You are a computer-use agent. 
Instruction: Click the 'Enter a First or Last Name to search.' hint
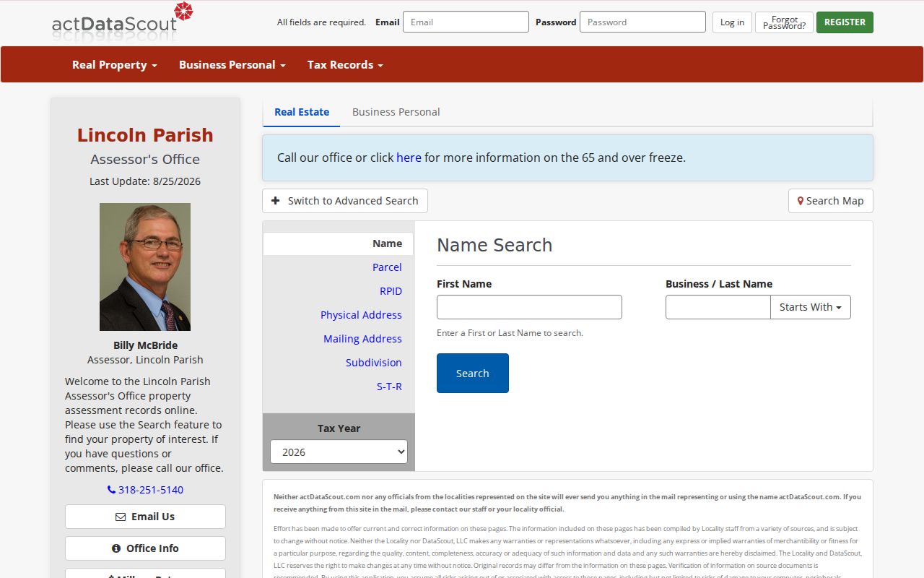point(510,333)
